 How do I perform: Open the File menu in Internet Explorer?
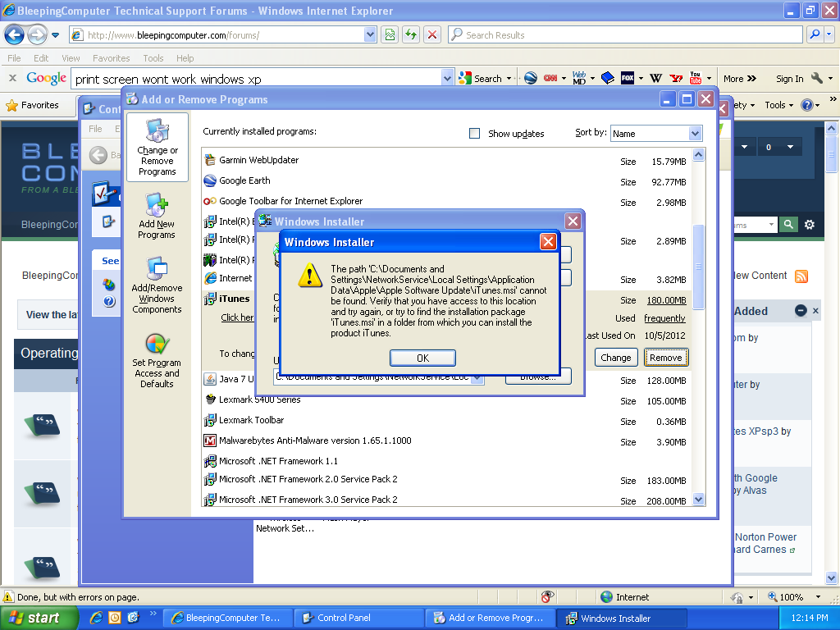14,58
